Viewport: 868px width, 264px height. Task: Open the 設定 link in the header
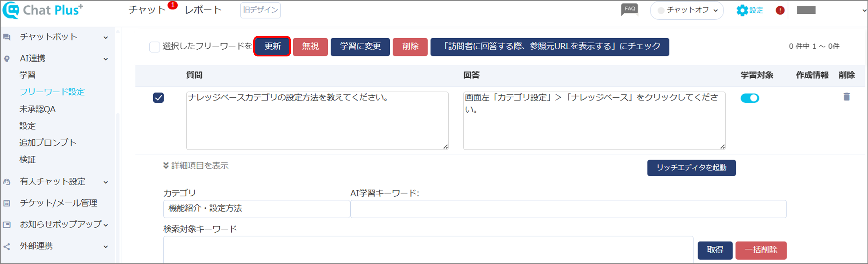click(x=756, y=10)
